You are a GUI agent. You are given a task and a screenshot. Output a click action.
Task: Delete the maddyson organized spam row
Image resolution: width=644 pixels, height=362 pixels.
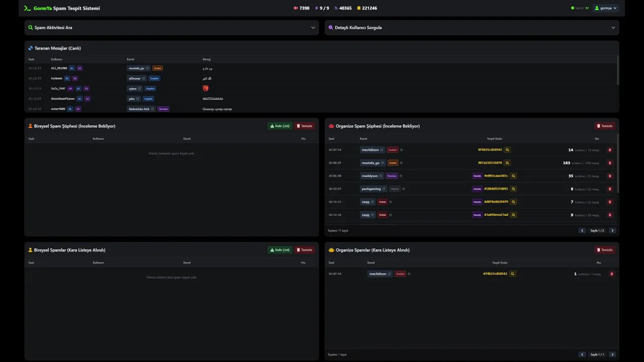pos(610,176)
